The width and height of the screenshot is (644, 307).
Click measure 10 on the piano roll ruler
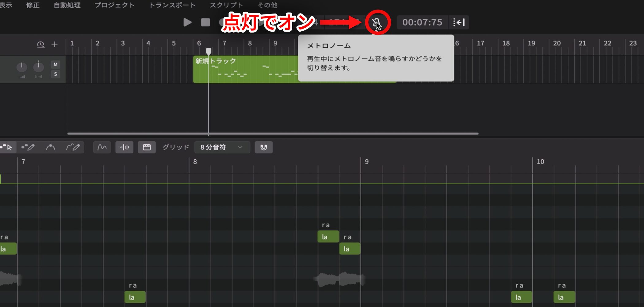click(x=540, y=161)
